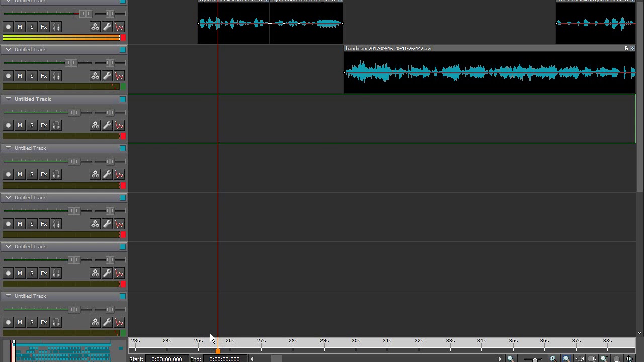644x362 pixels.
Task: Click the vertical scrollbar's down arrow
Action: [x=639, y=332]
